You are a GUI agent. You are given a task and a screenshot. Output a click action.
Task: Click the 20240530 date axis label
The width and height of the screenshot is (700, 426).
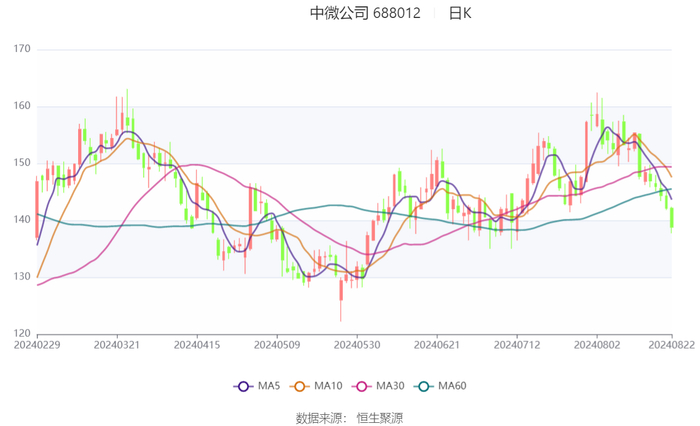click(x=357, y=345)
